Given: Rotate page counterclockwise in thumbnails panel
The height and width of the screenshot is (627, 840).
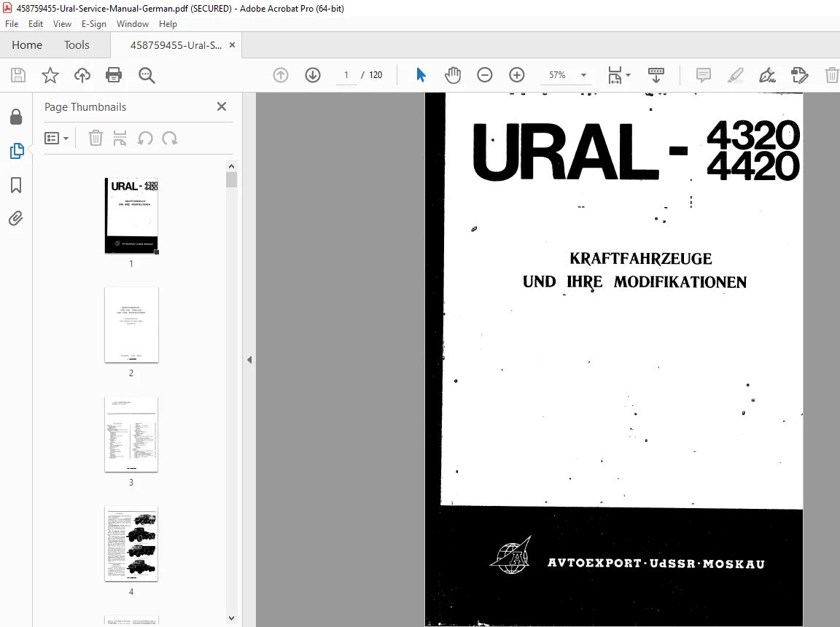Looking at the screenshot, I should pyautogui.click(x=145, y=139).
